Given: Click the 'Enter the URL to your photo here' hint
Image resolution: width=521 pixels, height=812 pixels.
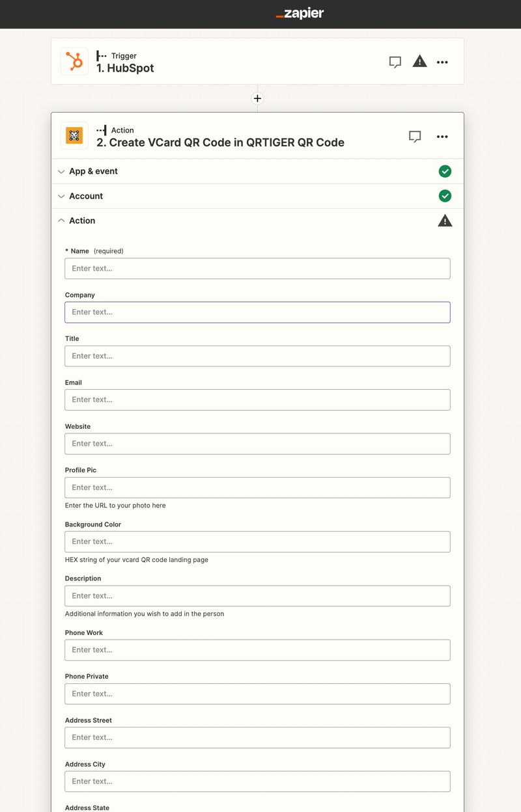Looking at the screenshot, I should click(x=115, y=506).
